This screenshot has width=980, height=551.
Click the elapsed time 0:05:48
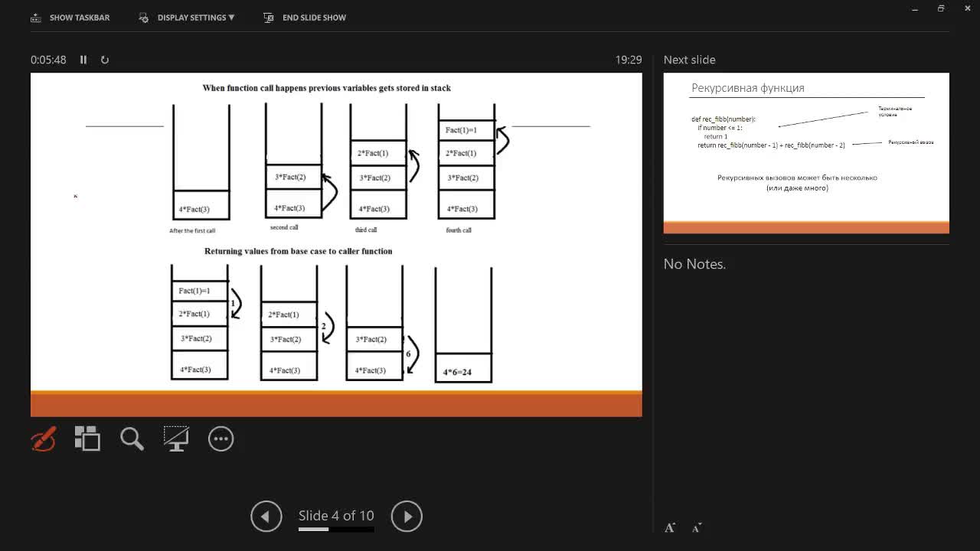(48, 60)
